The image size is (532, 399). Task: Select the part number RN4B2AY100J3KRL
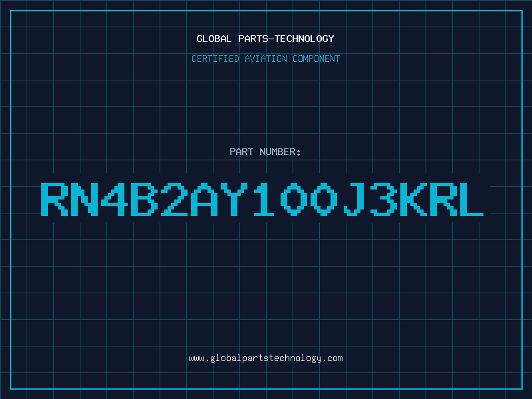click(262, 199)
